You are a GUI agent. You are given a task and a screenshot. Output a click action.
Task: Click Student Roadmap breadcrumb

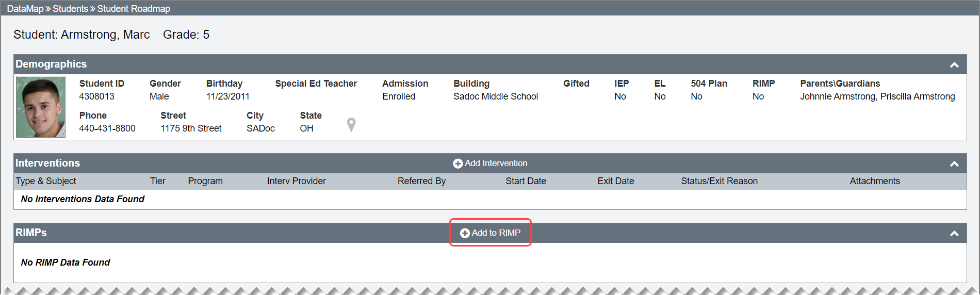click(x=134, y=9)
